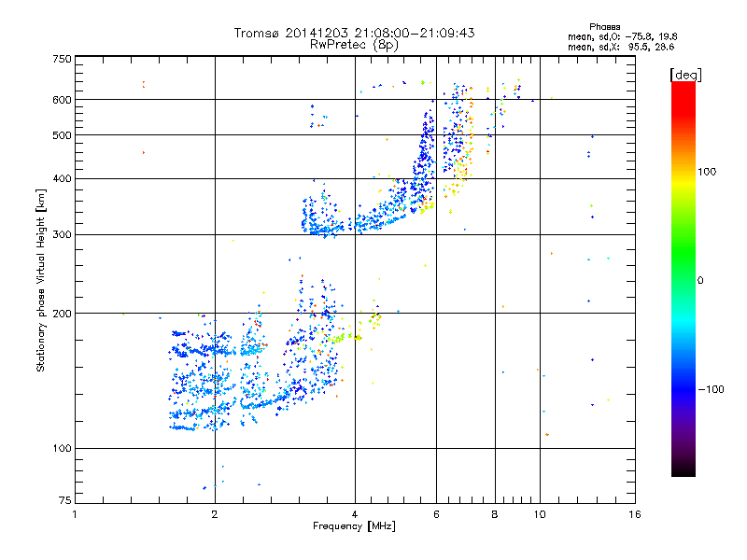
Task: Click the 'mean, sd,X: 95.5, 28.6' line
Action: coord(621,47)
